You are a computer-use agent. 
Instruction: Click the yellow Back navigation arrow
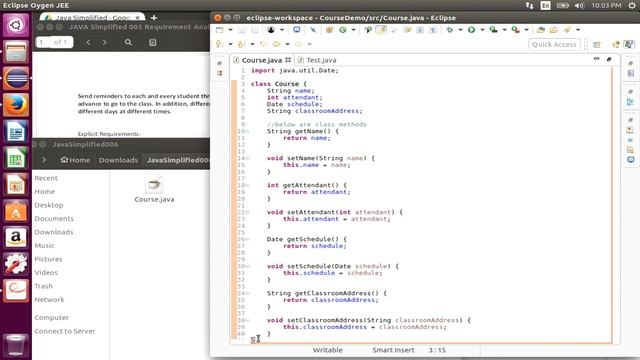tap(276, 44)
